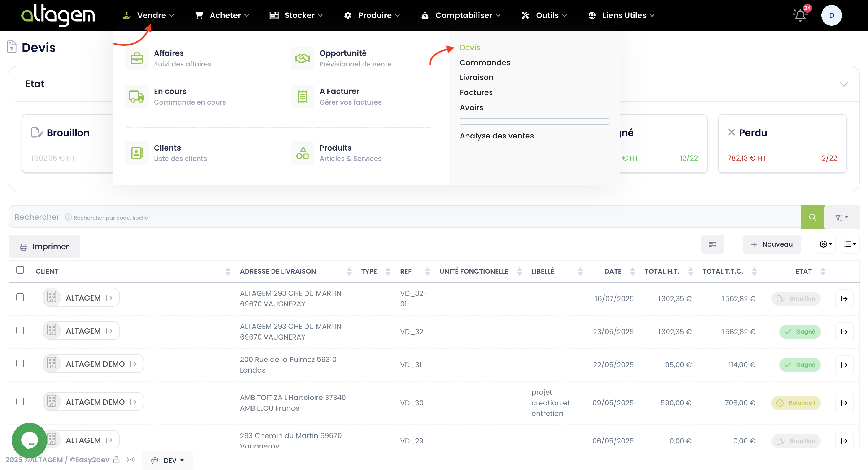
Task: Open the Liens Utiles dropdown
Action: (621, 15)
